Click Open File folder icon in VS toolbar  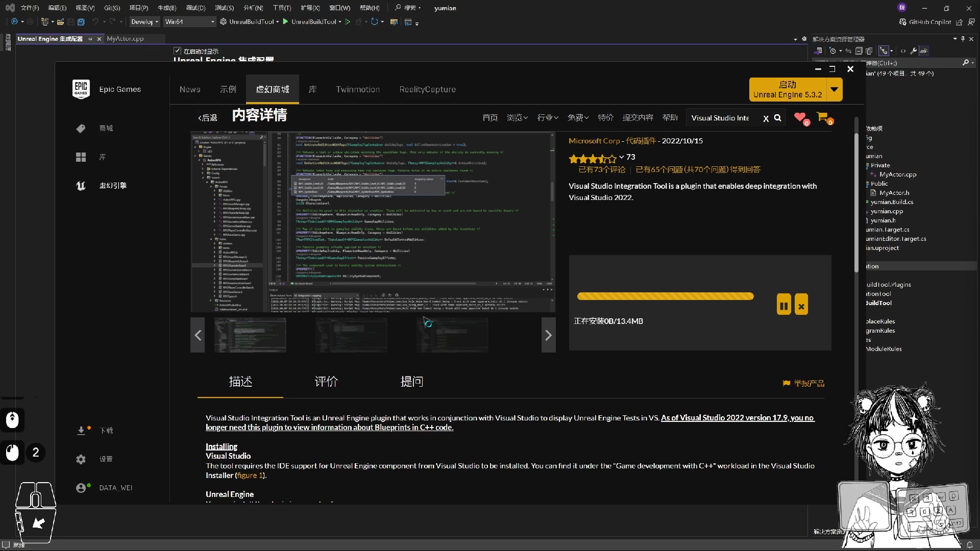click(x=60, y=22)
